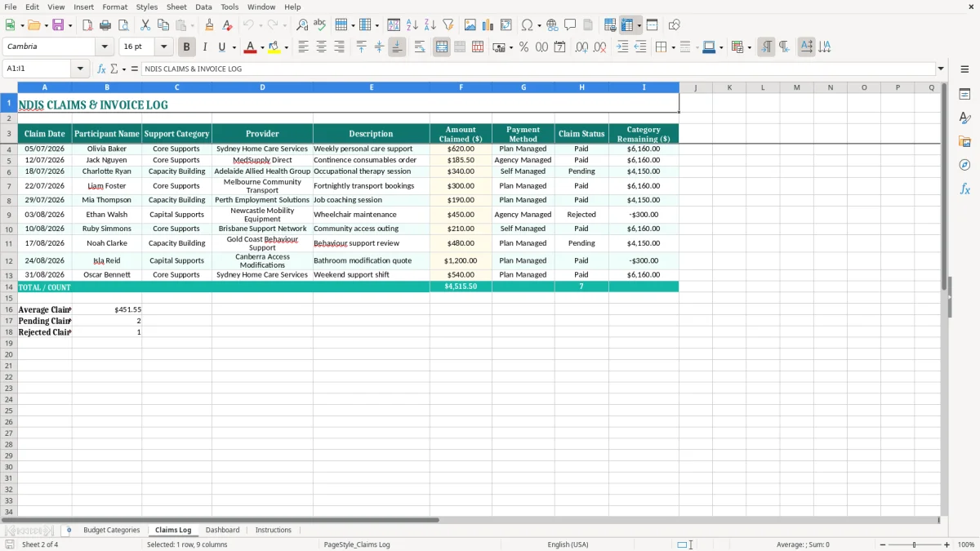Toggle the AutoFilter funnel

[x=448, y=25]
